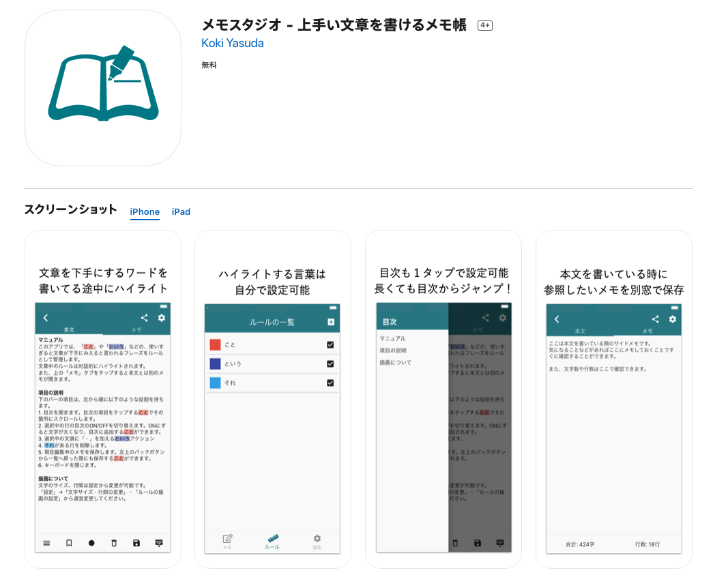The height and width of the screenshot is (579, 728).
Task: Open developer Koki Yasuda page
Action: pos(233,43)
